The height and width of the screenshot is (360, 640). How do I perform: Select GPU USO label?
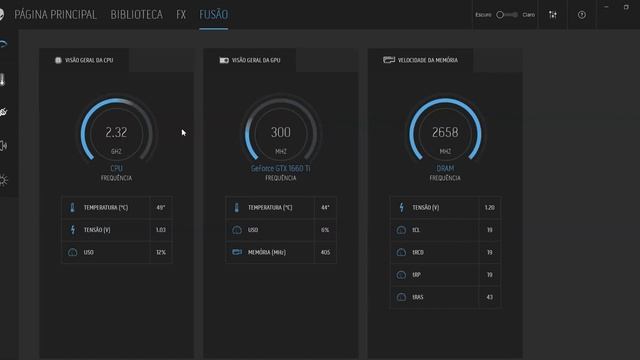tap(253, 230)
